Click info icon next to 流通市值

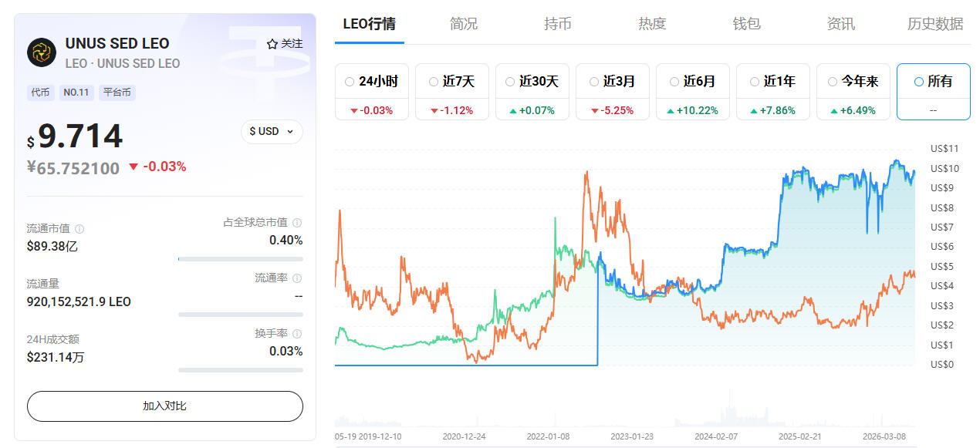pos(79,229)
